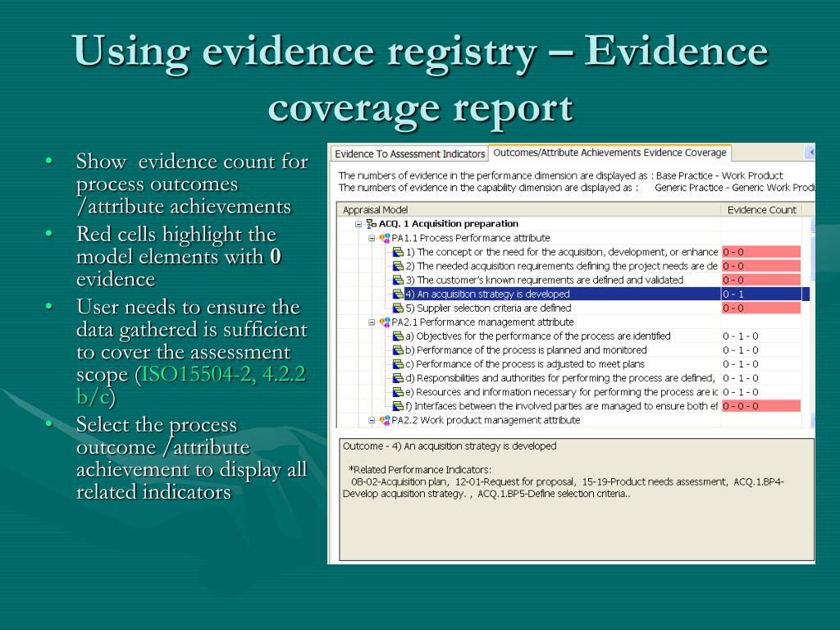Click the ACQ.1 process hierarchy icon

click(372, 224)
